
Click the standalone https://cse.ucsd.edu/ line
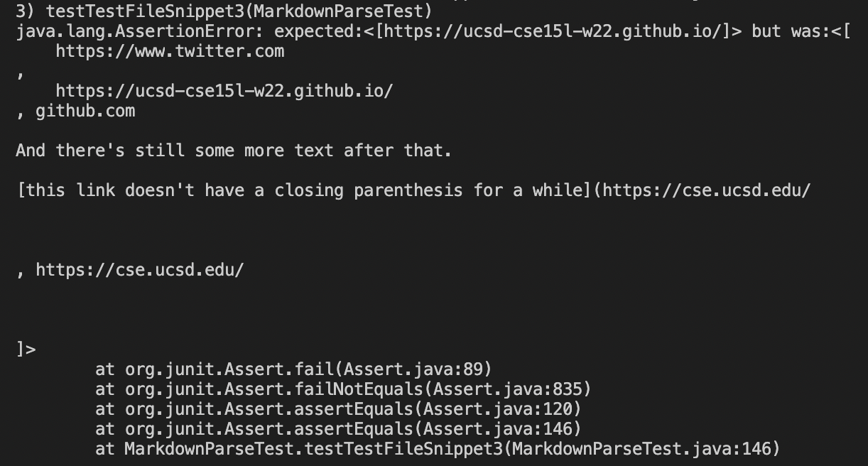coord(140,270)
